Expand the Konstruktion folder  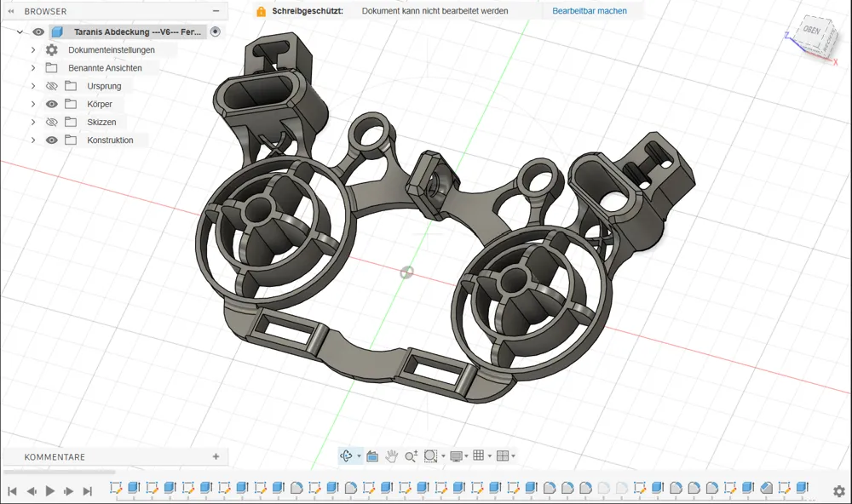click(33, 140)
